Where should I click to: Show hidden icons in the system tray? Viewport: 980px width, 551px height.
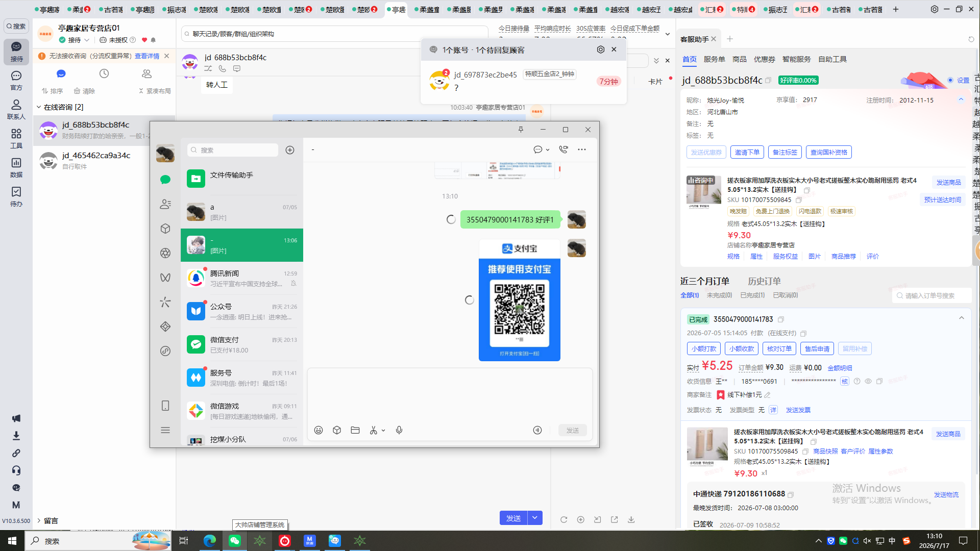pos(819,541)
